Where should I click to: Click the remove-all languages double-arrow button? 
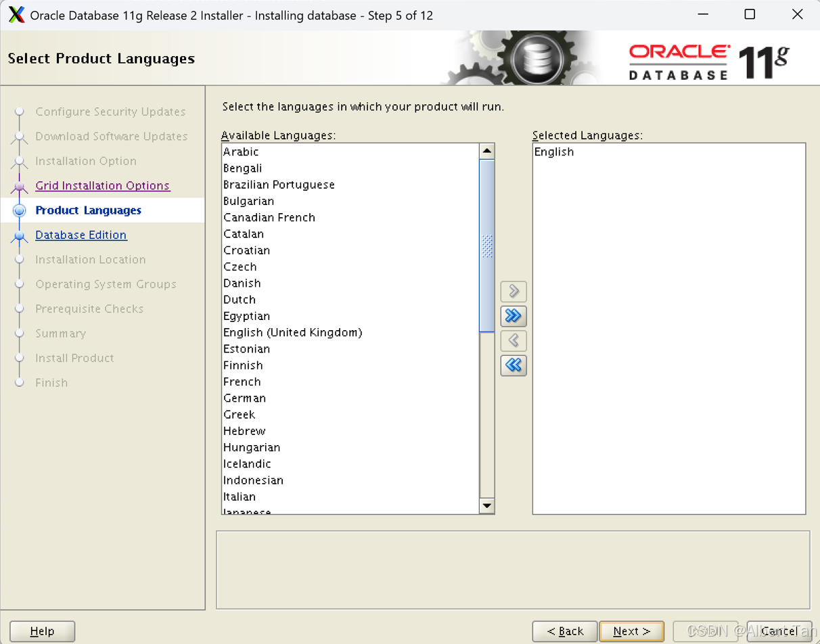coord(514,365)
